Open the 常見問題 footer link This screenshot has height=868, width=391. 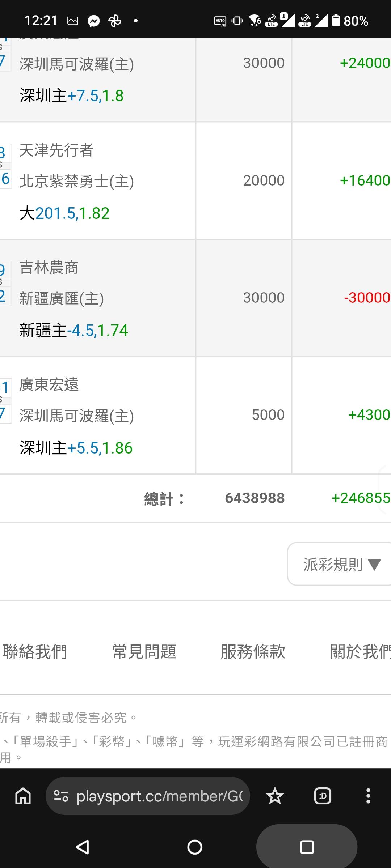144,652
